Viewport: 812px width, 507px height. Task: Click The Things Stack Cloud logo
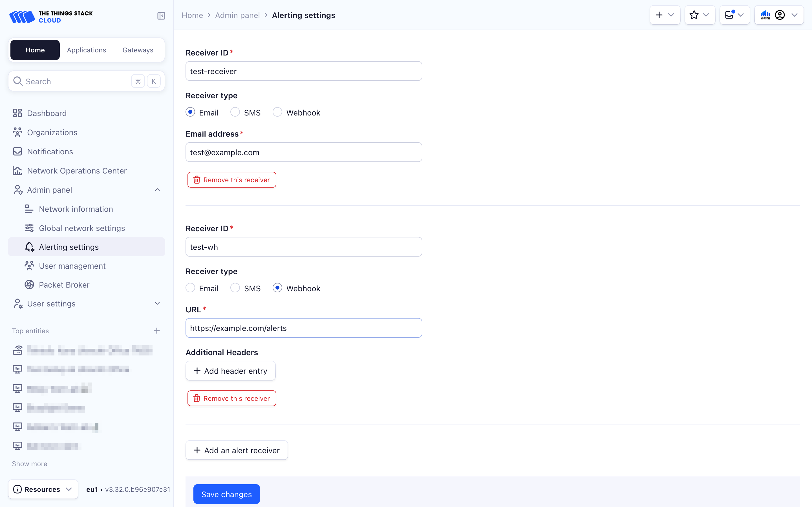(x=51, y=16)
